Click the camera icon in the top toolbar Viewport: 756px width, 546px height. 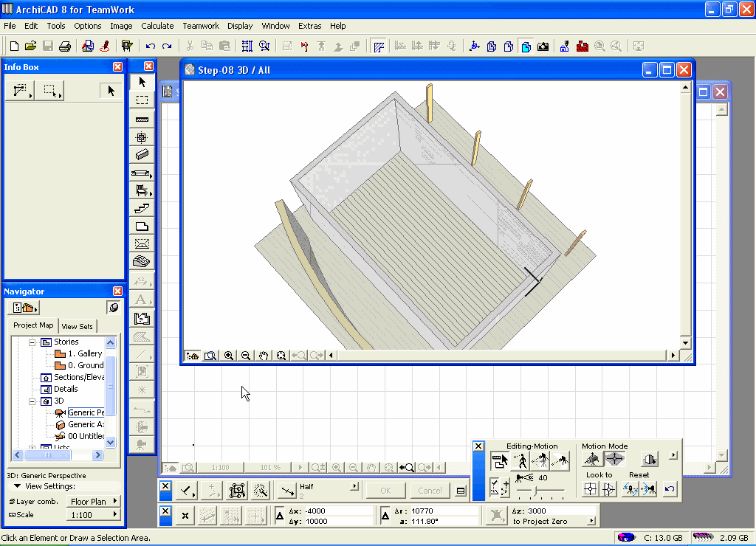[x=543, y=46]
